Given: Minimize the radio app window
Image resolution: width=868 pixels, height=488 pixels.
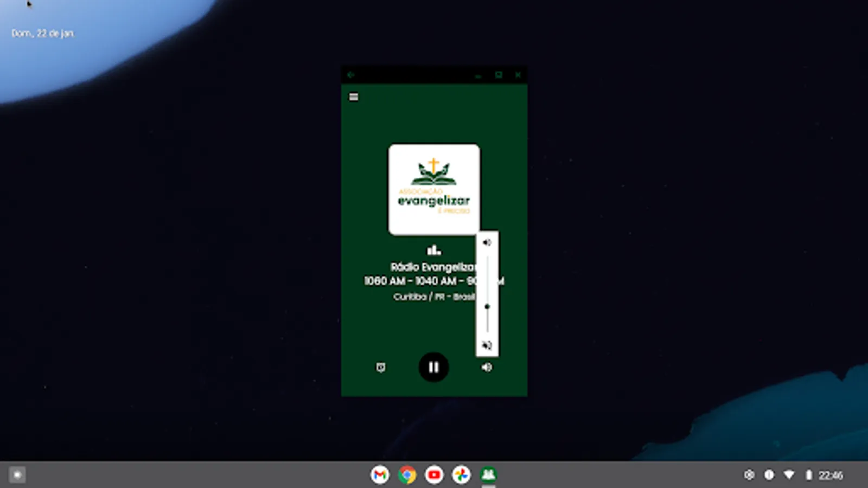Looking at the screenshot, I should point(478,75).
